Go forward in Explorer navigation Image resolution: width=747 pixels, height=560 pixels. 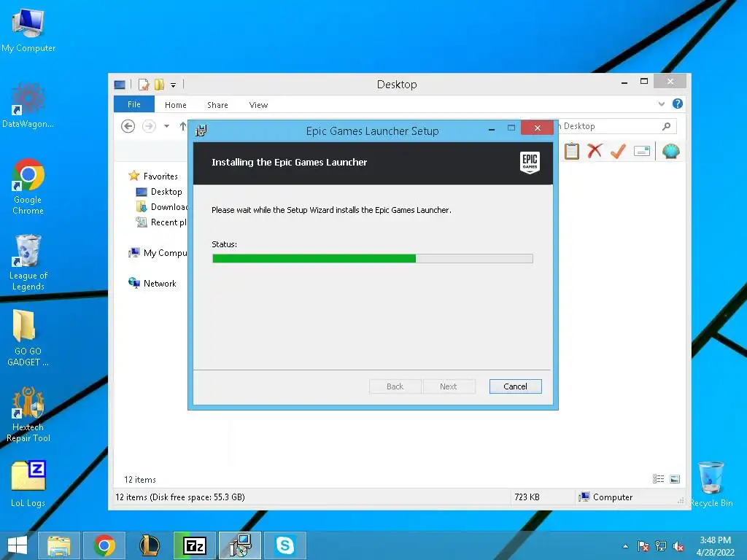pos(149,126)
